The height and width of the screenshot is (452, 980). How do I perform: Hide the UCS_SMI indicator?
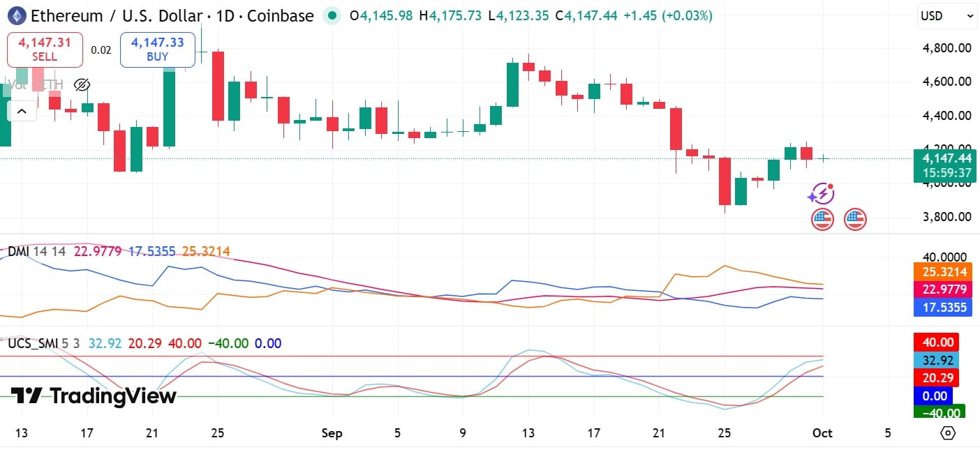[34, 343]
